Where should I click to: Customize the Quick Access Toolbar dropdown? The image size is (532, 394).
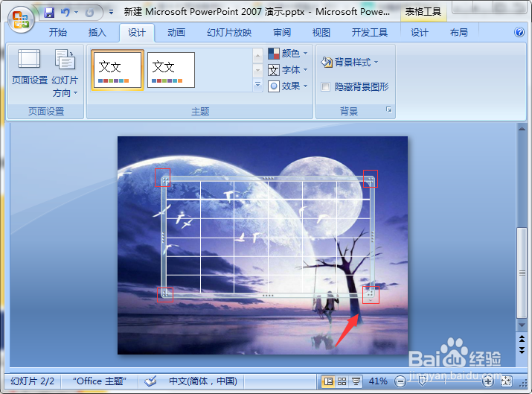(111, 12)
